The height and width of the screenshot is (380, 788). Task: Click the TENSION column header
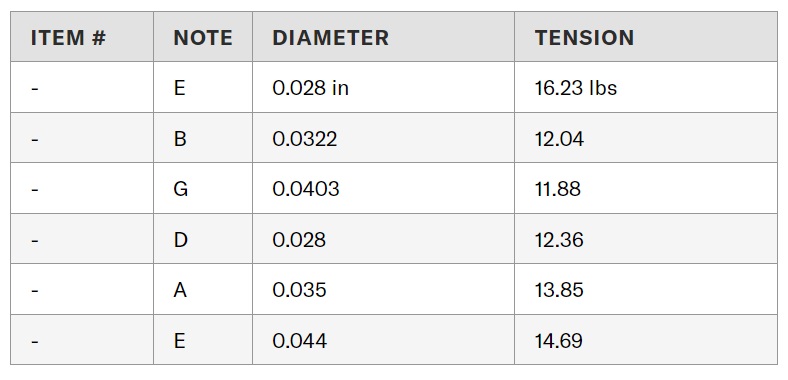584,38
